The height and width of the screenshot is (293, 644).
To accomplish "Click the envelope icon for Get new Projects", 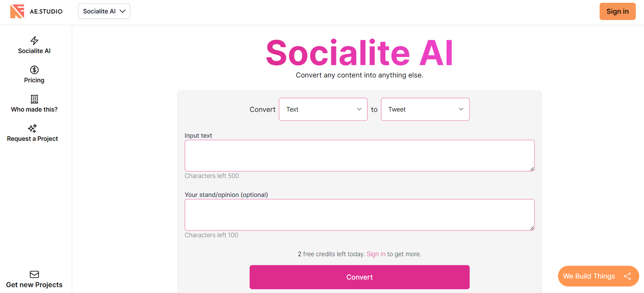I will (34, 274).
